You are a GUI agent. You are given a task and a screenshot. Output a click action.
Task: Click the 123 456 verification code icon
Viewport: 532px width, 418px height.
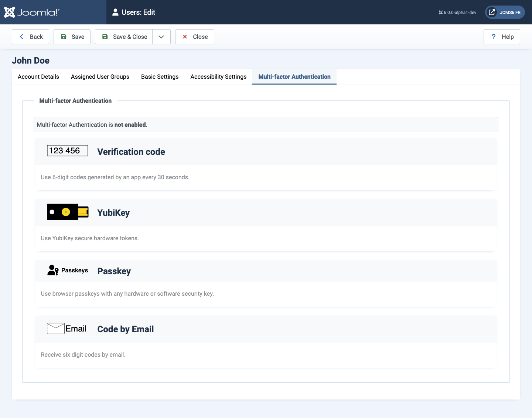pos(68,150)
